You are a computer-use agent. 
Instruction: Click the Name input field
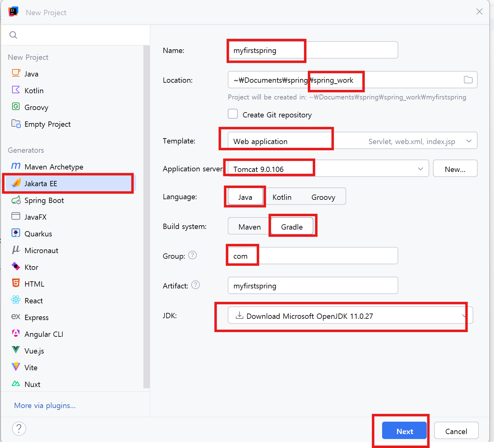pos(313,50)
